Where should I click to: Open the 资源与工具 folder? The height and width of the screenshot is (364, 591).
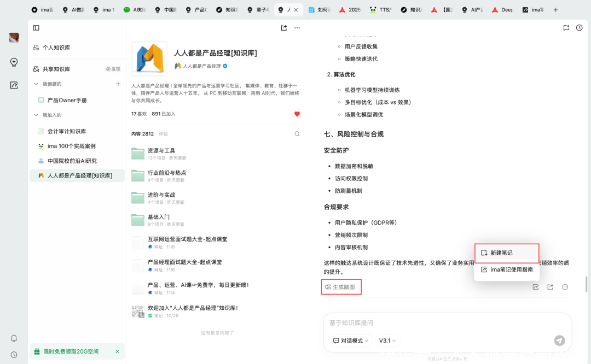(x=161, y=151)
